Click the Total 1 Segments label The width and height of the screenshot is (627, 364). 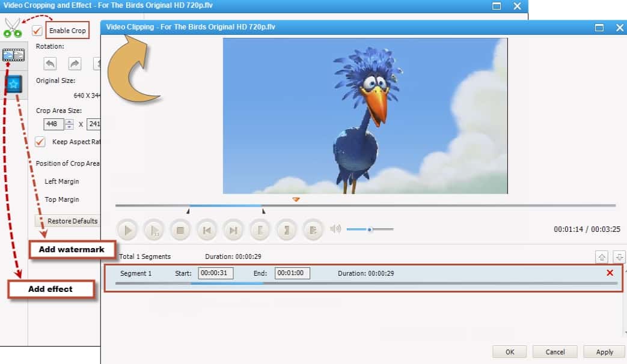pyautogui.click(x=145, y=256)
